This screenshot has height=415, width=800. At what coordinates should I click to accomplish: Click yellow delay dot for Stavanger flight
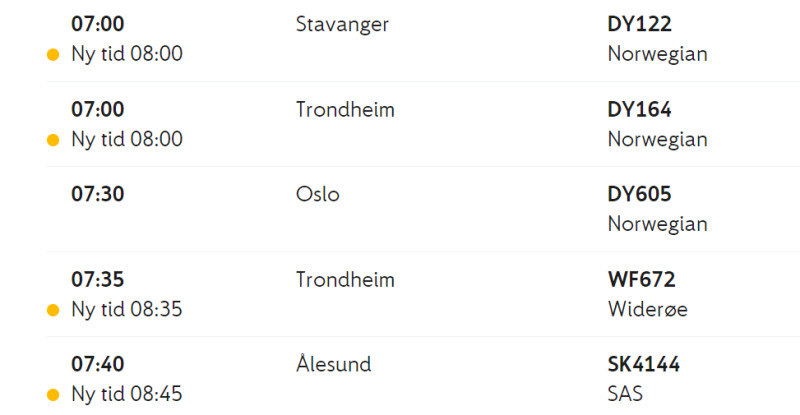coord(53,55)
